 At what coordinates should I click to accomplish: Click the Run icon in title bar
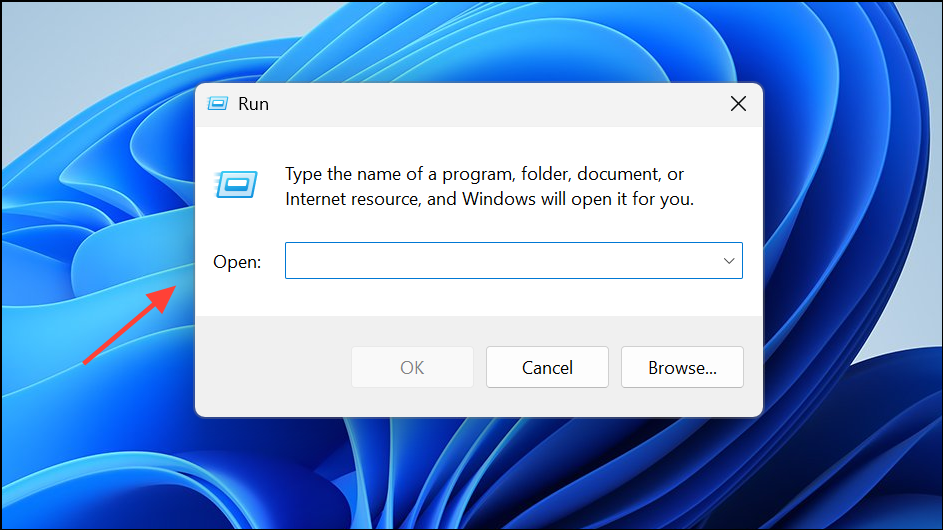[218, 104]
